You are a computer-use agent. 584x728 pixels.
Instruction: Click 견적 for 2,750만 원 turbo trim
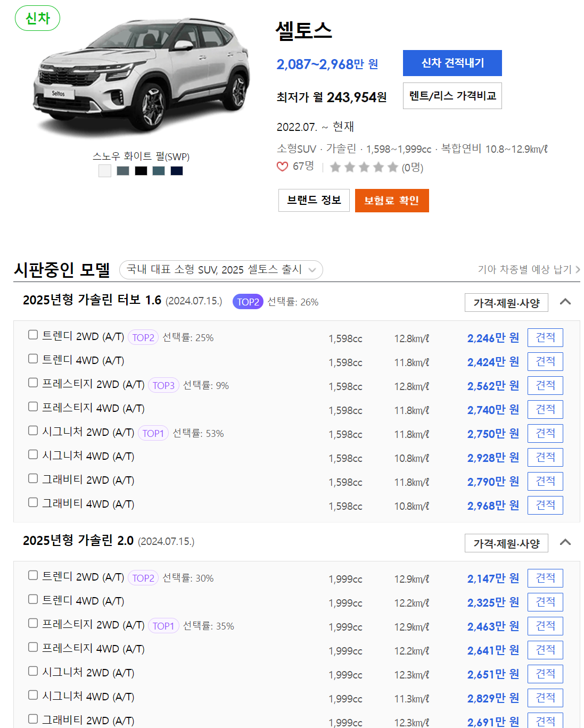coord(545,434)
